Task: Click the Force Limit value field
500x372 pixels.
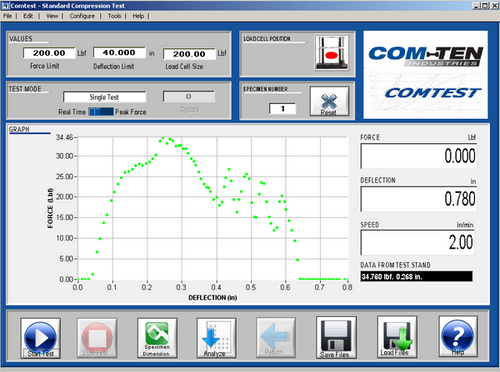Action: click(x=49, y=53)
